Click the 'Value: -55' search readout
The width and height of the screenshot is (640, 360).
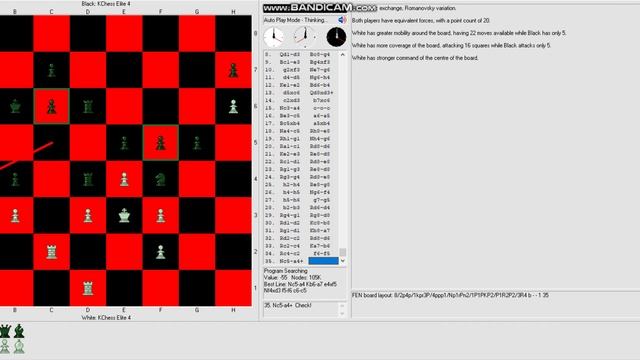click(x=275, y=277)
